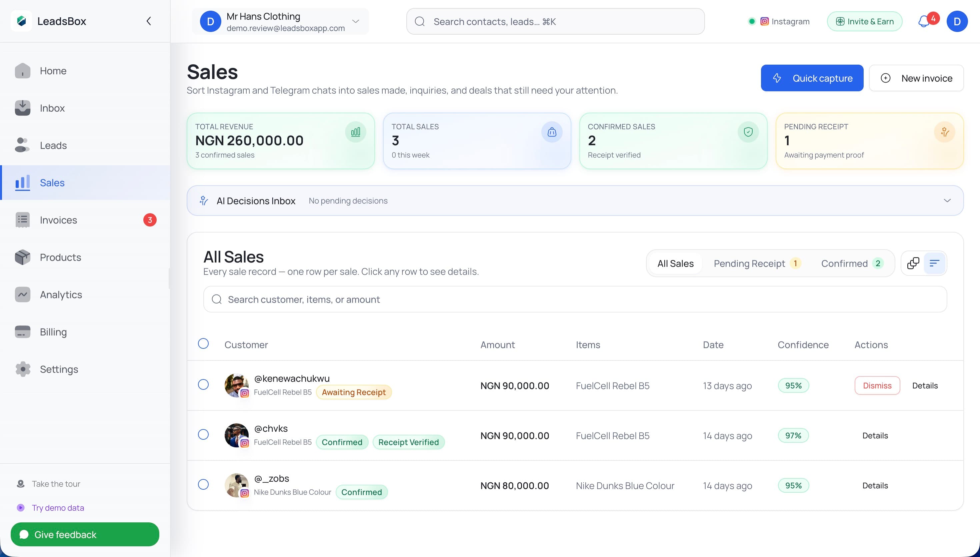Image resolution: width=980 pixels, height=557 pixels.
Task: Click the Analytics sidebar icon
Action: coord(23,294)
